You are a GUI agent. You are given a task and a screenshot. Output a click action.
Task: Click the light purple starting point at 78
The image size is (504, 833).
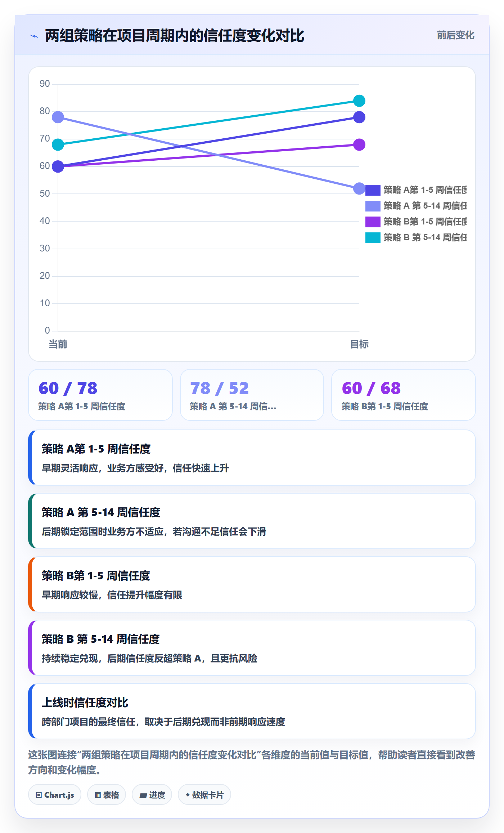pyautogui.click(x=58, y=117)
